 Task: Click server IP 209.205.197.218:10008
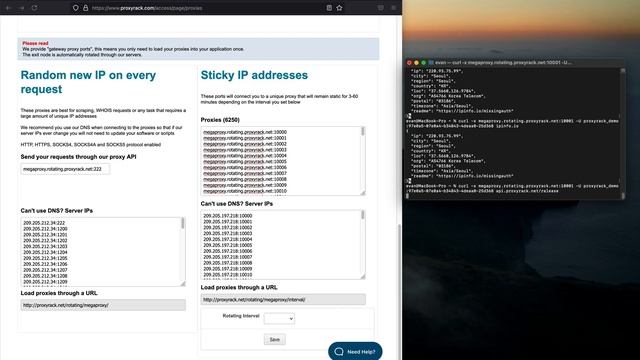pos(228,263)
